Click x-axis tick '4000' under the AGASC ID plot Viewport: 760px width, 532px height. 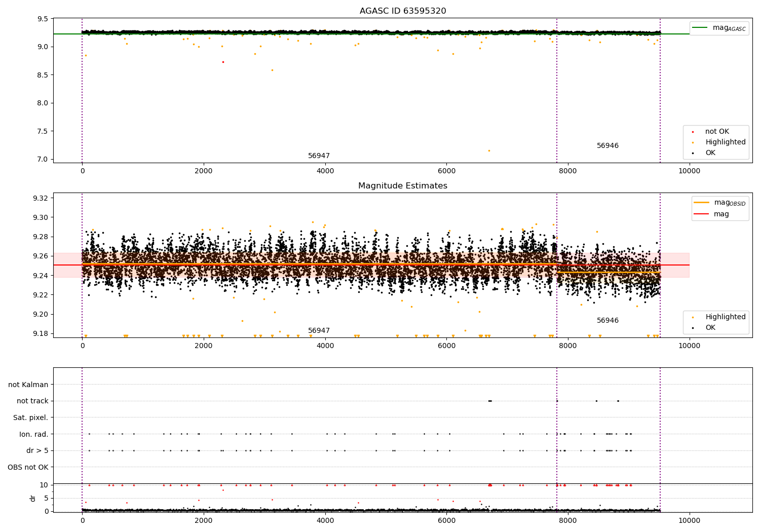[325, 171]
